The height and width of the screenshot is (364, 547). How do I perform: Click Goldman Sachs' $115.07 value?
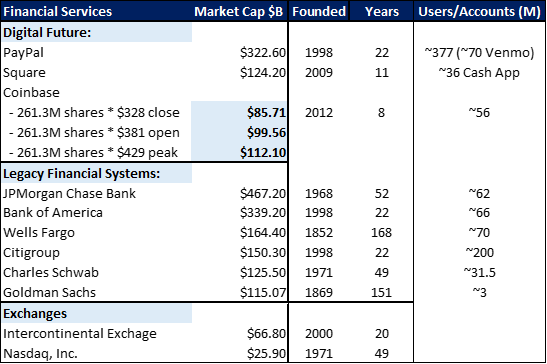(x=263, y=292)
